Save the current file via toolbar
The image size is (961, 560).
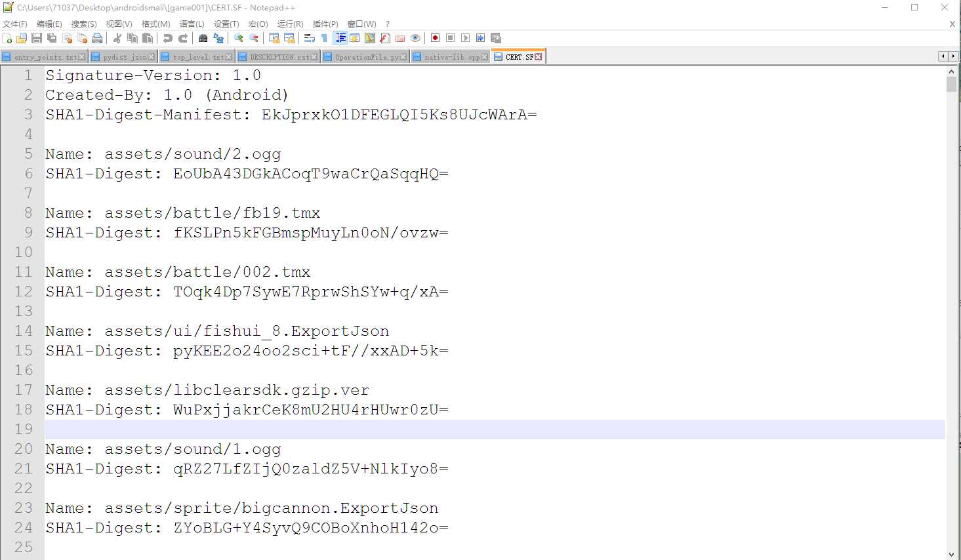click(x=37, y=38)
